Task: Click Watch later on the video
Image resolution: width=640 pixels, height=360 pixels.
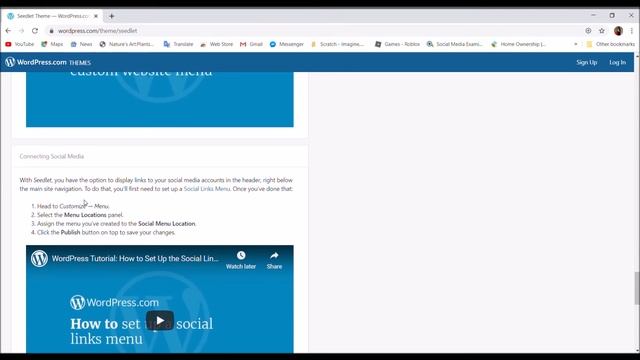Action: click(241, 260)
